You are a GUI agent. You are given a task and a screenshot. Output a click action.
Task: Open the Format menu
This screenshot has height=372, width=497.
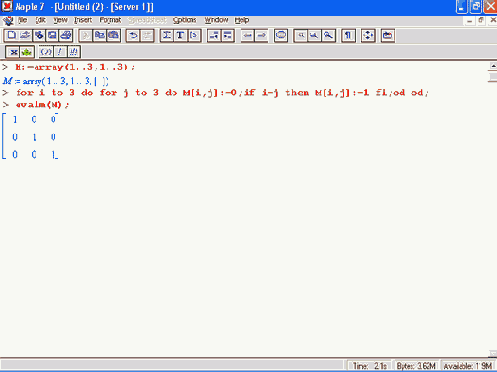click(x=110, y=20)
